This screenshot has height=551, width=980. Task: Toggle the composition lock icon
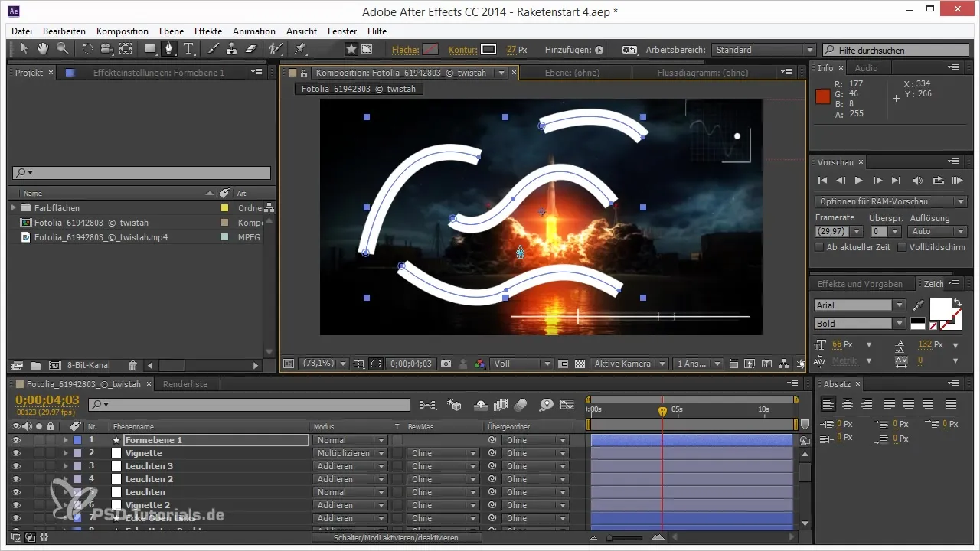pos(304,73)
